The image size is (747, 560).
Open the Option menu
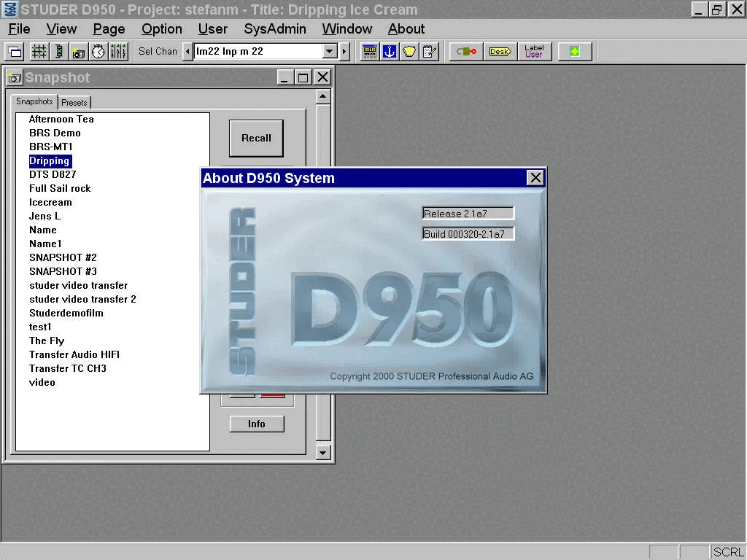pos(161,29)
